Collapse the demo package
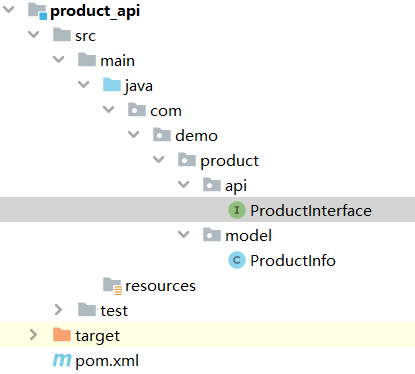The height and width of the screenshot is (374, 415). tap(133, 135)
